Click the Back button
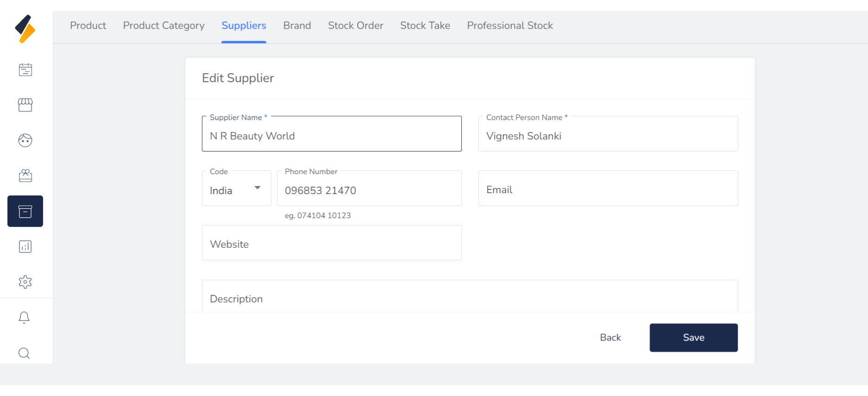 pyautogui.click(x=610, y=338)
